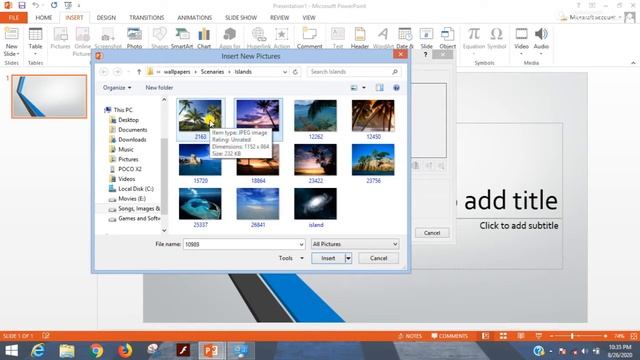The image size is (640, 360).
Task: Click the Insert button in dialog
Action: [328, 258]
